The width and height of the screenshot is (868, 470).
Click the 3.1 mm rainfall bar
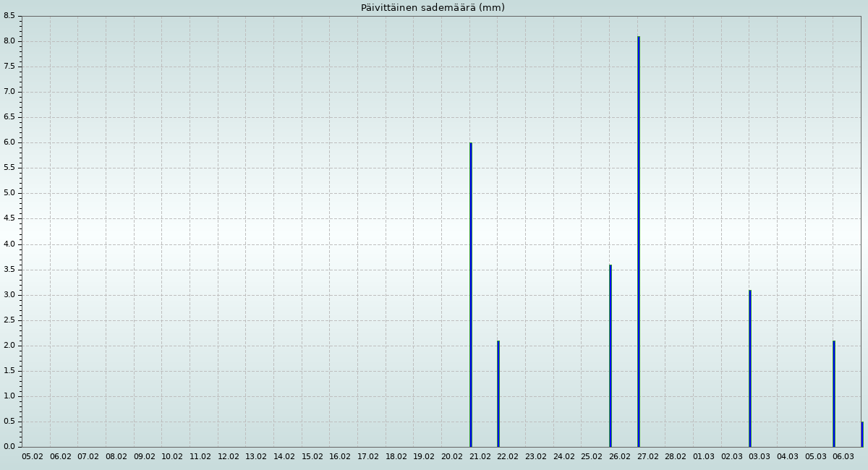[749, 369]
